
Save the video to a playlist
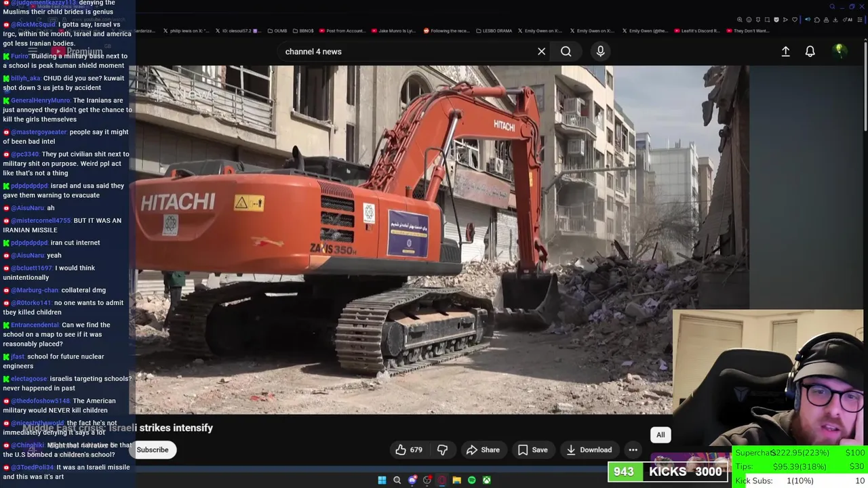click(x=532, y=449)
